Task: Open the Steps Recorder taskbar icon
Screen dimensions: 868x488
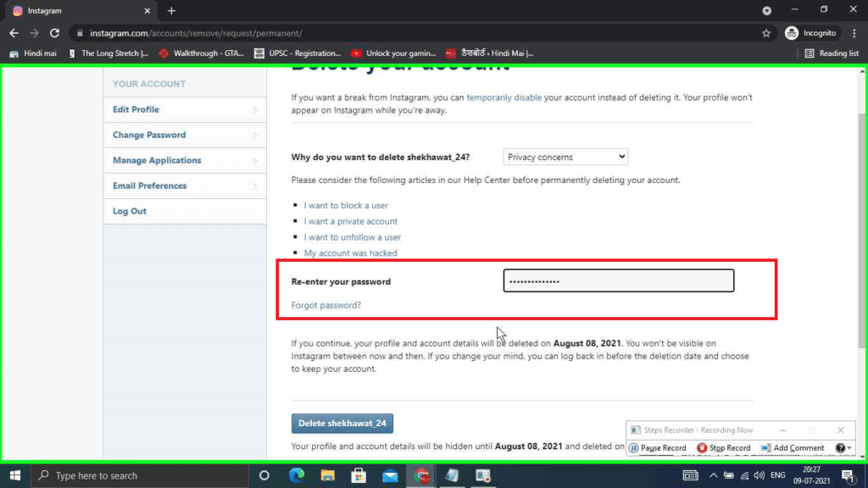Action: pos(483,475)
